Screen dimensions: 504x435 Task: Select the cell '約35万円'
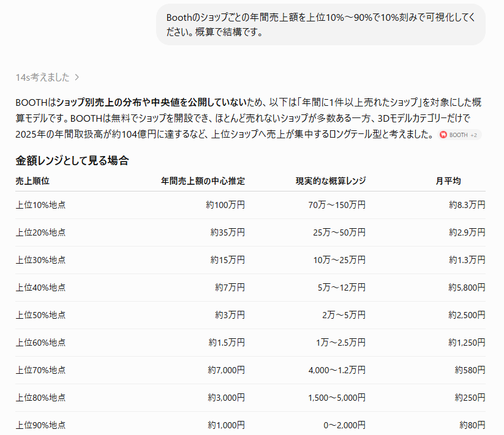pyautogui.click(x=228, y=232)
